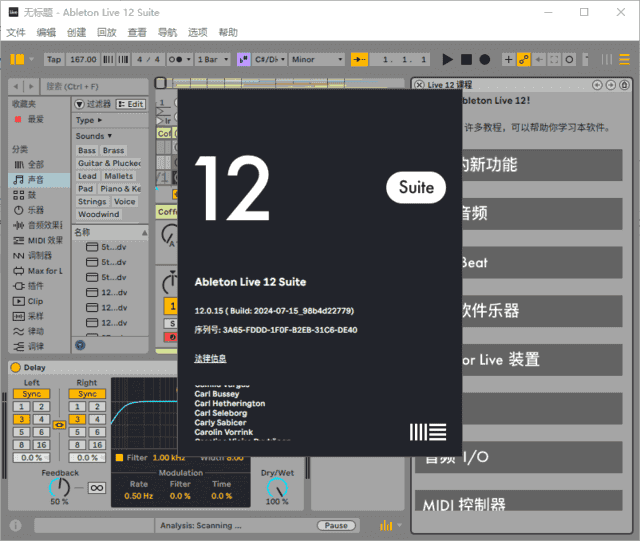640x541 pixels.
Task: Open the 帮助 (Help) menu
Action: coord(228,33)
